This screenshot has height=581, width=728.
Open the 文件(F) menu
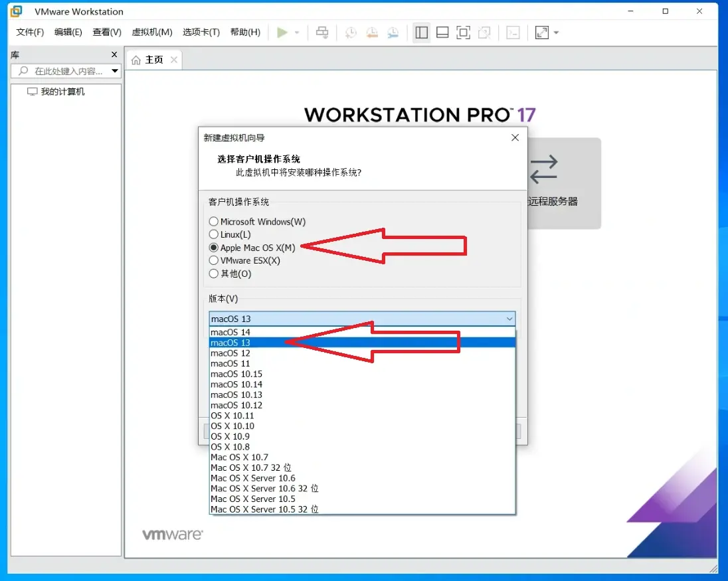30,32
